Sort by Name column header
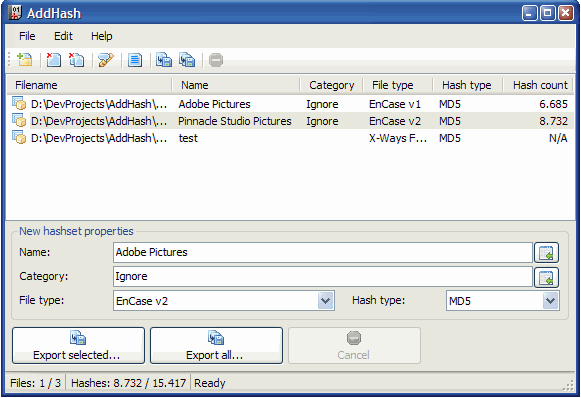Image resolution: width=581 pixels, height=398 pixels. (x=236, y=85)
